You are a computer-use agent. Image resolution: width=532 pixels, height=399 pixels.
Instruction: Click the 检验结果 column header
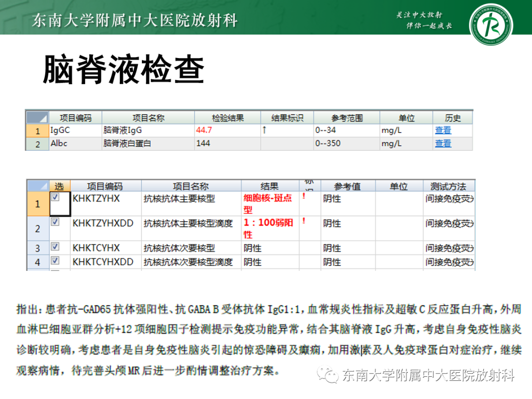[x=228, y=118]
